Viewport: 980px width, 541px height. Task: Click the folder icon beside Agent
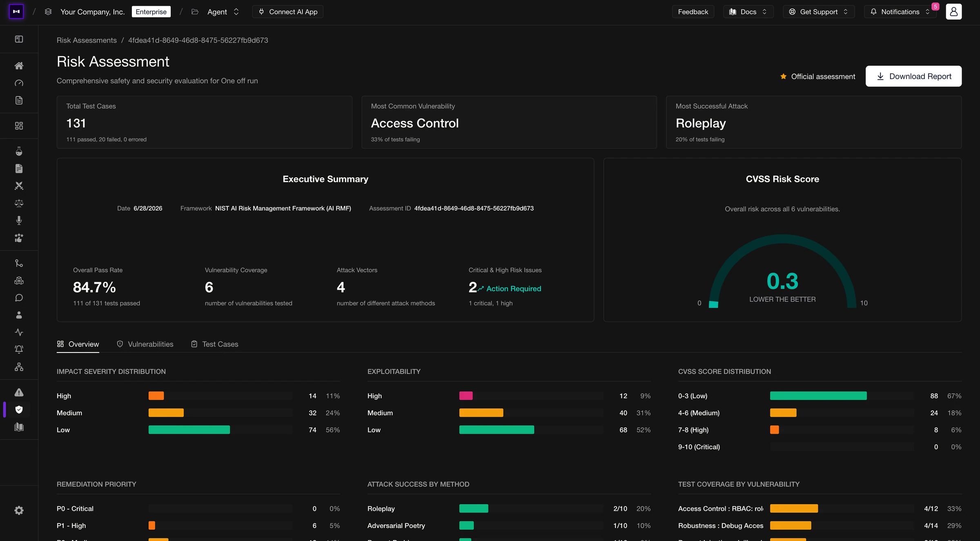point(195,12)
